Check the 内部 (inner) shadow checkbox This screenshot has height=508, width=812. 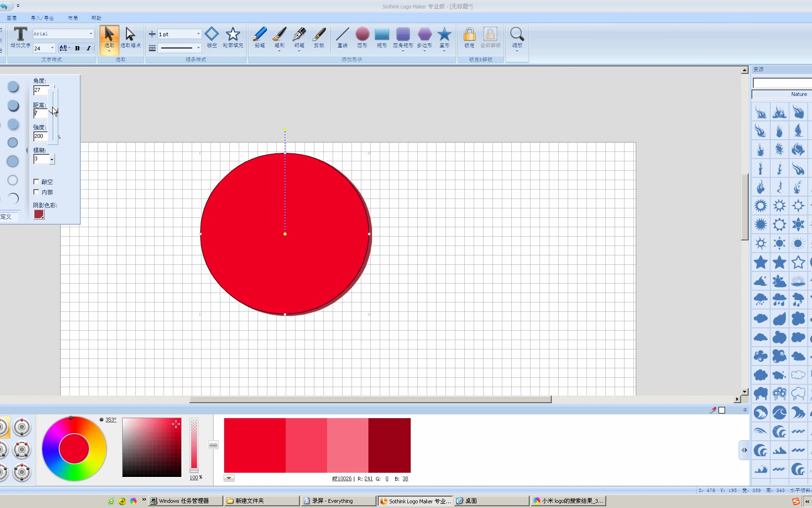click(x=36, y=192)
